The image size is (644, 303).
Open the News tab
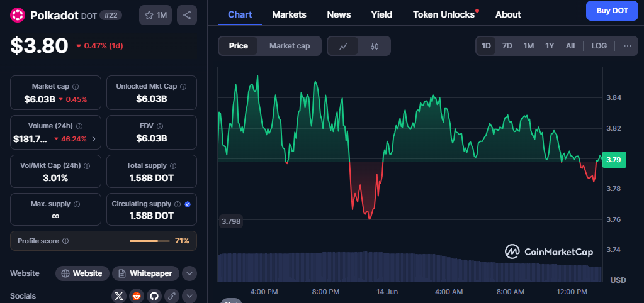coord(339,14)
